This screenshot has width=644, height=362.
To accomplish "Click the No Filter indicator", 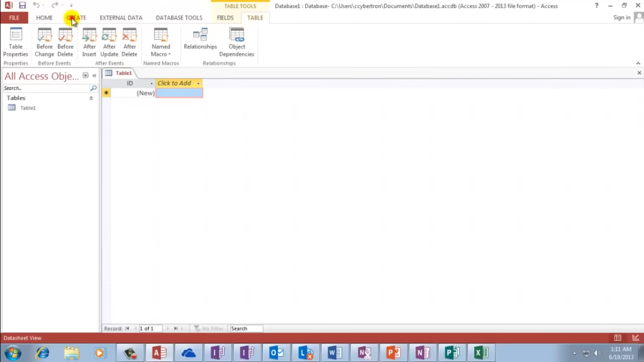I will [x=208, y=328].
